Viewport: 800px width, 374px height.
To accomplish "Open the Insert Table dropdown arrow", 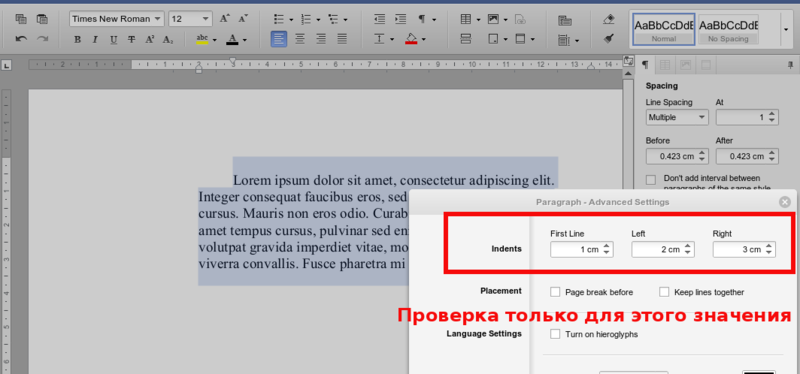I will pyautogui.click(x=479, y=20).
